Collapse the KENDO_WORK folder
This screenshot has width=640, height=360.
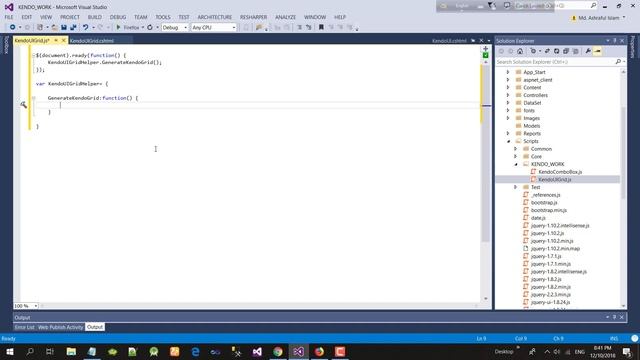(516, 164)
